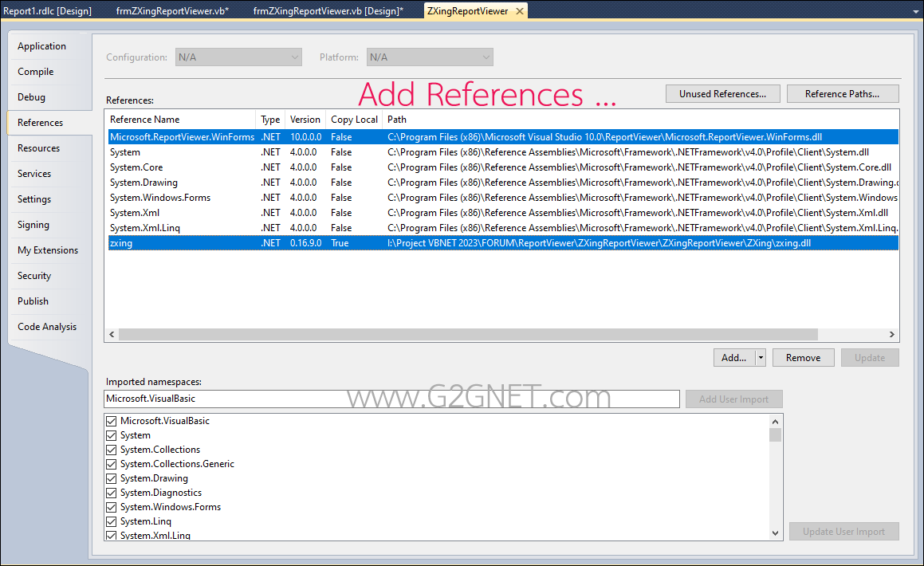Open the Signing page

click(33, 224)
